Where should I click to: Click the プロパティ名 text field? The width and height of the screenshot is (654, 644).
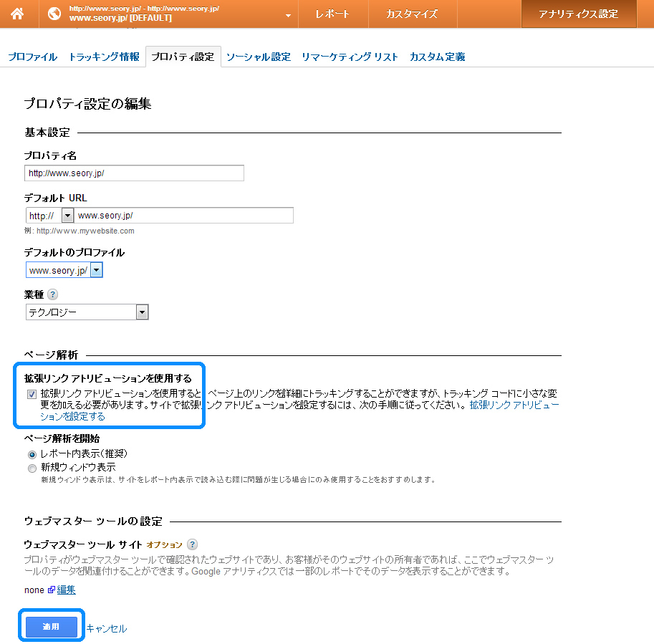134,173
